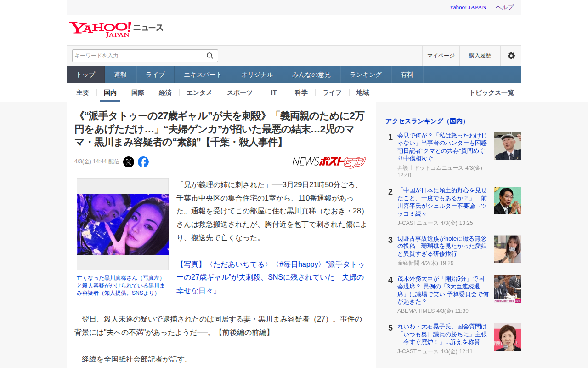Share article on X (Twitter)
Screen dimensions: 588x368
[129, 162]
